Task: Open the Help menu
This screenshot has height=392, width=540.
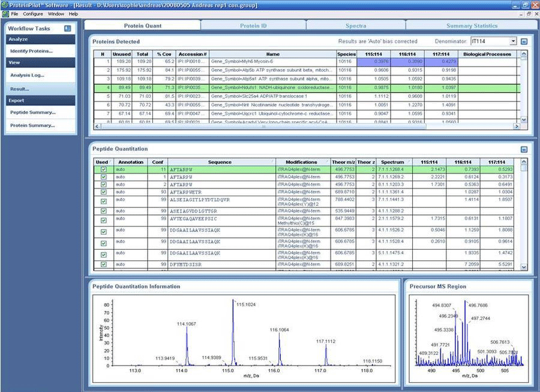Action: pyautogui.click(x=73, y=14)
